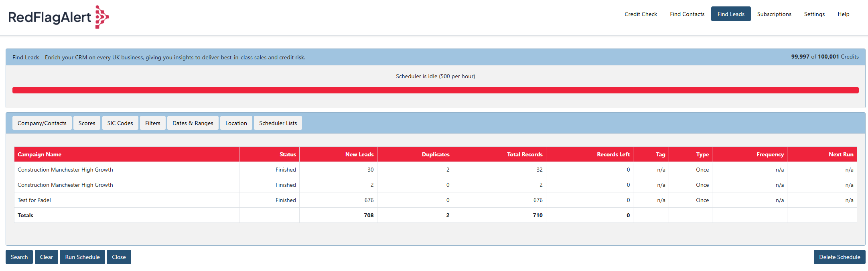Open the SIC Codes tab

120,123
